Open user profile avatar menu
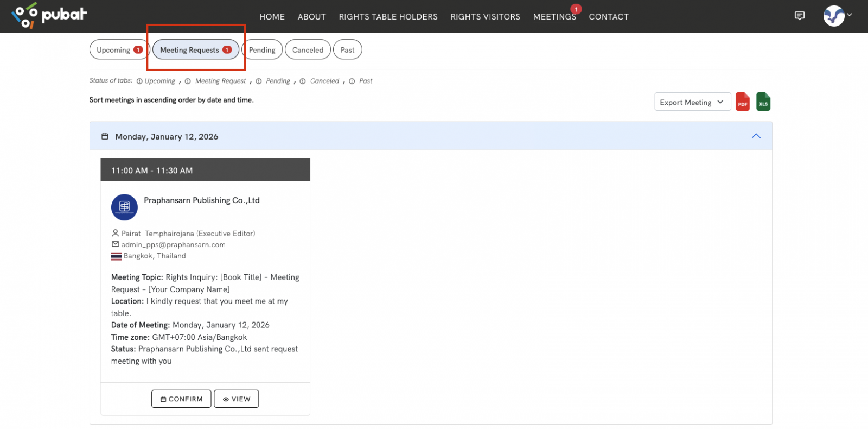The image size is (868, 429). click(x=834, y=16)
